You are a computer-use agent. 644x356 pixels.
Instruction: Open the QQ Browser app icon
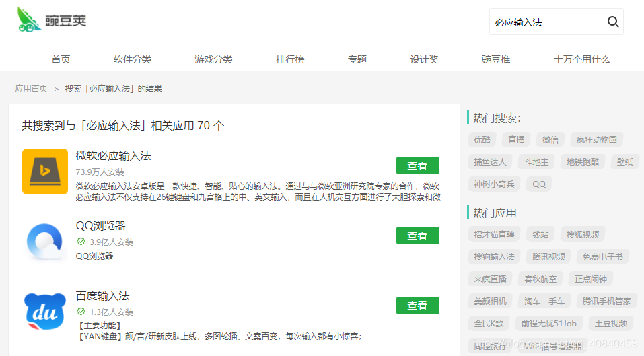coord(45,242)
